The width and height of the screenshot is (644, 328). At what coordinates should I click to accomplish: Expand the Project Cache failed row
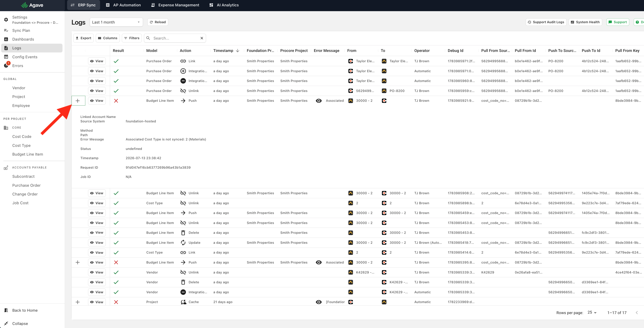78,302
